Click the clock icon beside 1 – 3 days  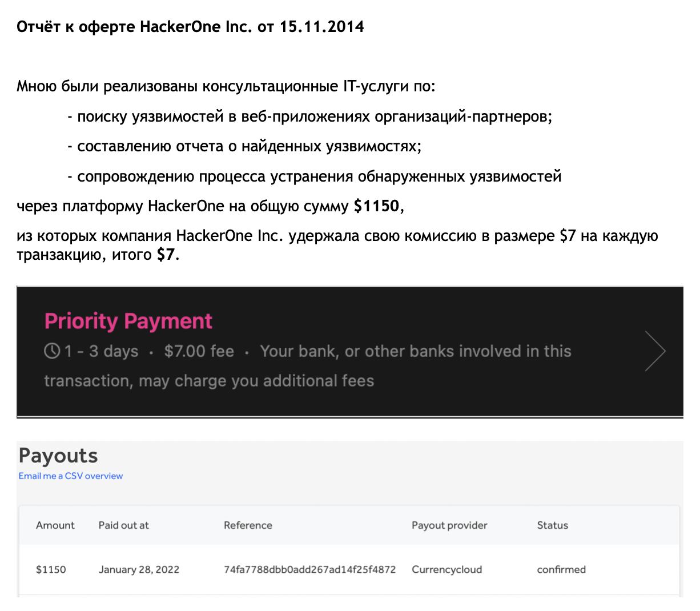point(52,351)
